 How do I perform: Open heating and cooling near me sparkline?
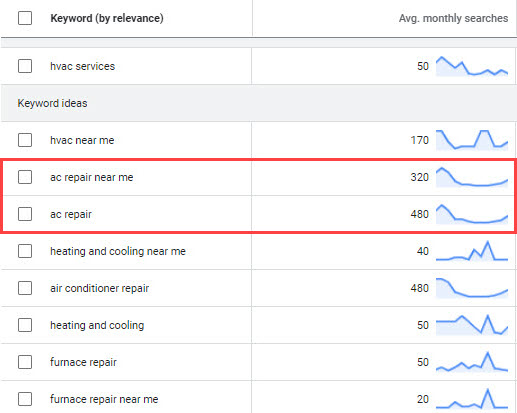[x=472, y=251]
